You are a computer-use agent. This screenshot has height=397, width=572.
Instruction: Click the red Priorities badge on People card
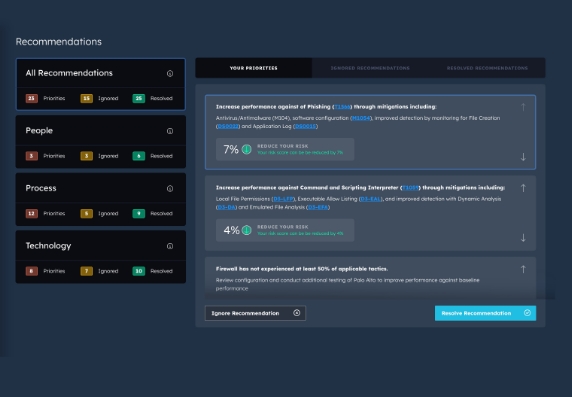tap(32, 156)
